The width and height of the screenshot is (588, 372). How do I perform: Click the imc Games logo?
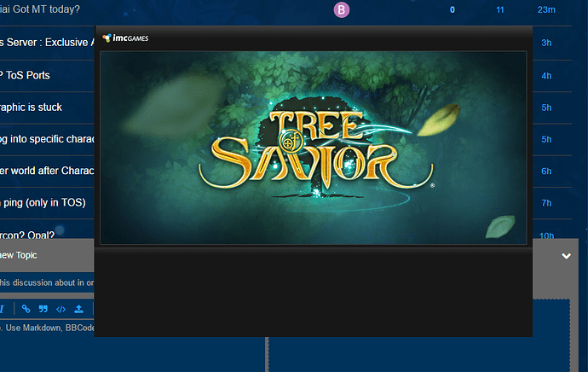click(124, 38)
